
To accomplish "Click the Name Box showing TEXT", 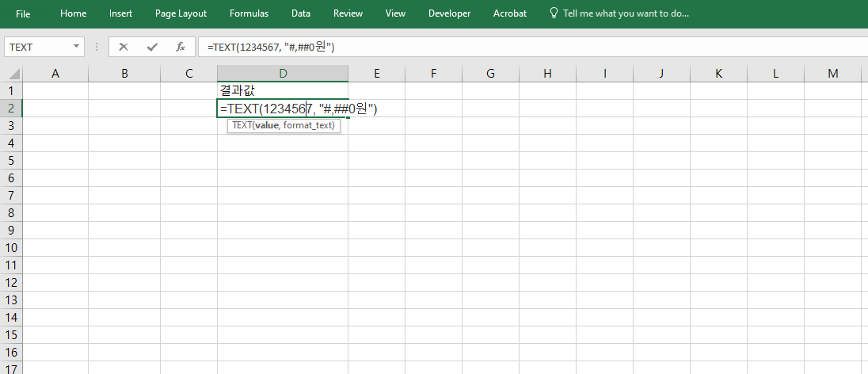I will (38, 47).
